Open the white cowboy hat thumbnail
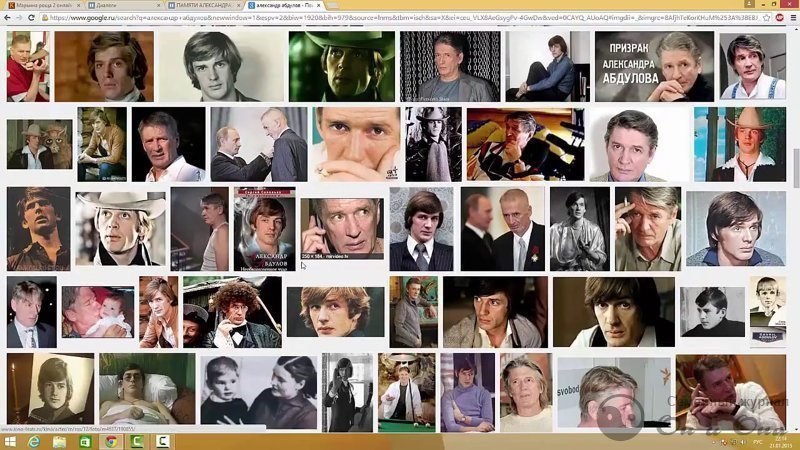Viewport: 800px width, 450px height. pyautogui.click(x=120, y=229)
